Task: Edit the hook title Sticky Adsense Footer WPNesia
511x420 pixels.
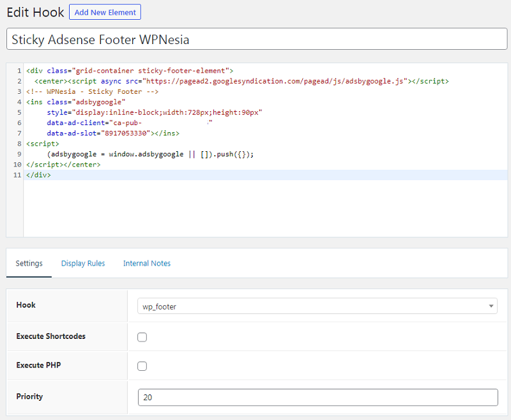Action: (257, 39)
